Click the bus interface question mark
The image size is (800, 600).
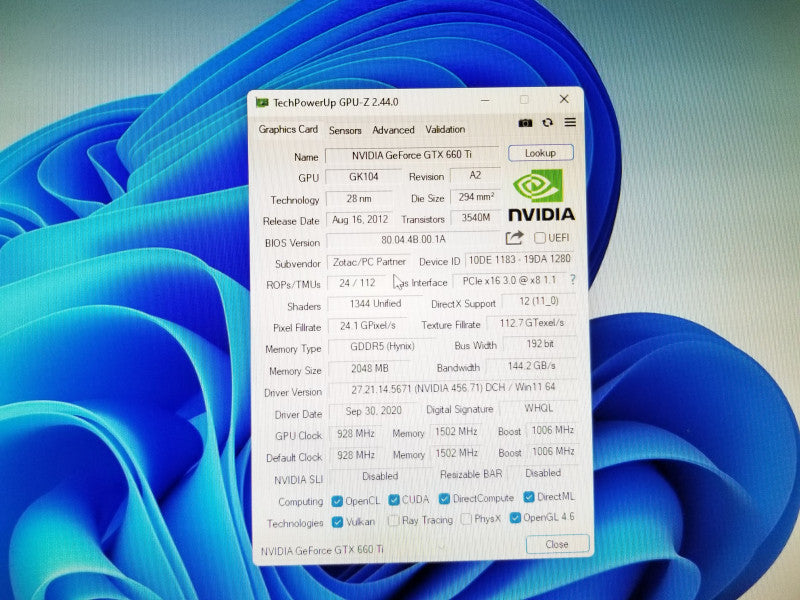(572, 280)
